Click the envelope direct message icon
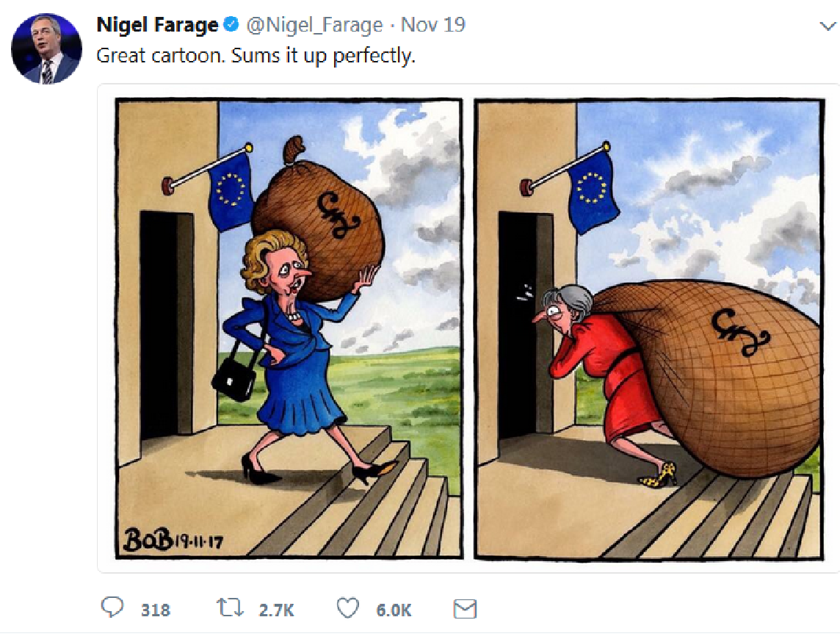The width and height of the screenshot is (840, 642). (465, 609)
